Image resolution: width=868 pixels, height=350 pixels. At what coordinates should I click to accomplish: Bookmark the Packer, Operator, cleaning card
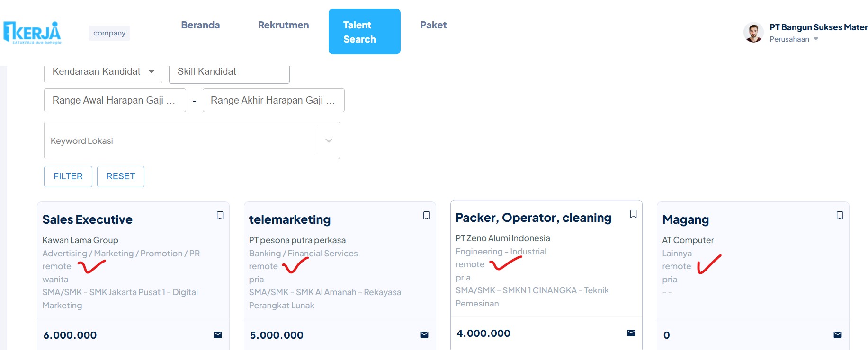pos(633,214)
